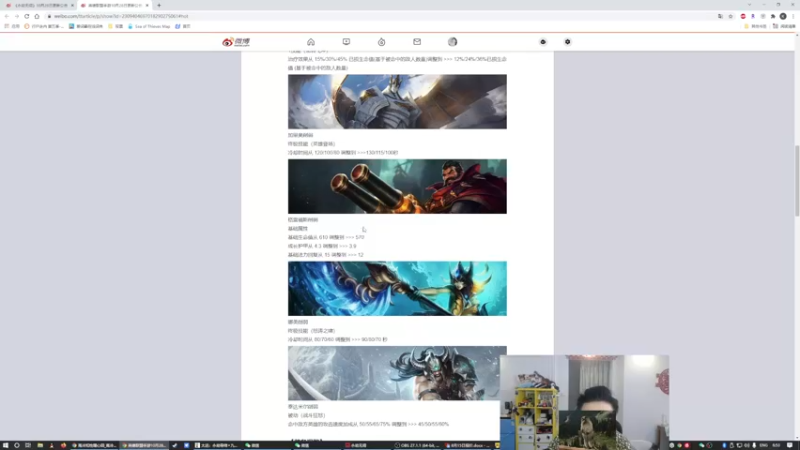Click the text '基础生命值从 610 调整到 >>> 570'
The height and width of the screenshot is (450, 800).
[326, 237]
